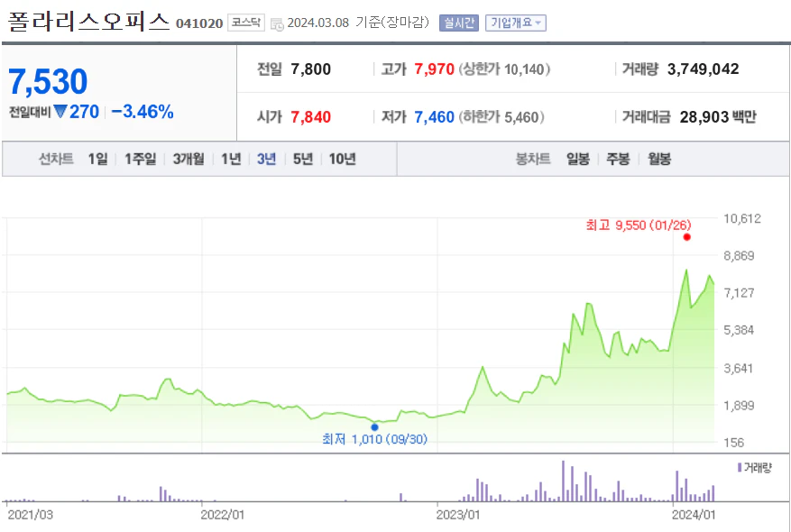Viewport: 791px width, 532px height.
Task: View the 3개월 three-month chart
Action: 188,158
